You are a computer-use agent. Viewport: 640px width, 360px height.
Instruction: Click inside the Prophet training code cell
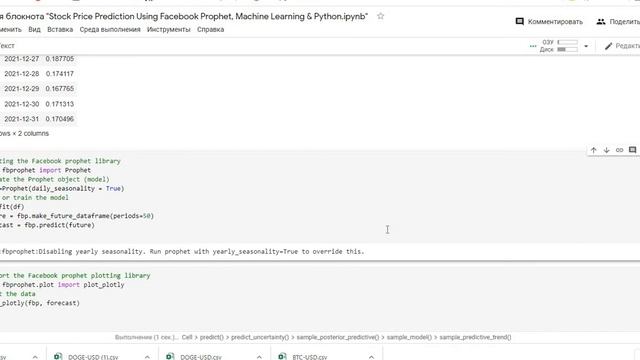(x=320, y=197)
